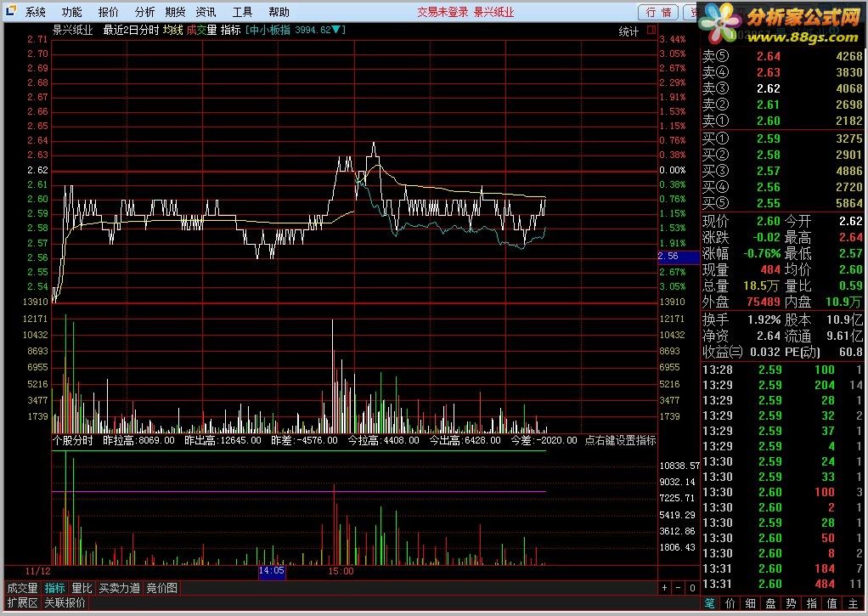Select the 值 value tab

[832, 603]
